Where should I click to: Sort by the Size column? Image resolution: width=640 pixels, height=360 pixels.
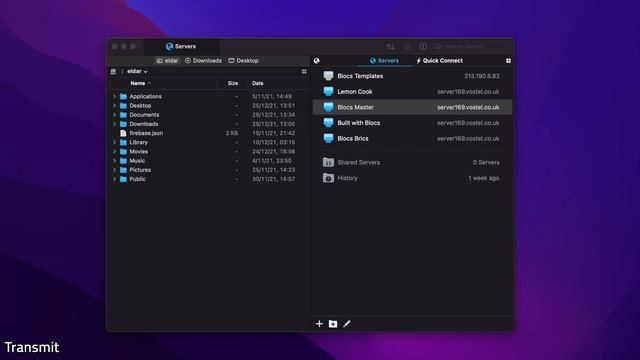click(x=233, y=83)
